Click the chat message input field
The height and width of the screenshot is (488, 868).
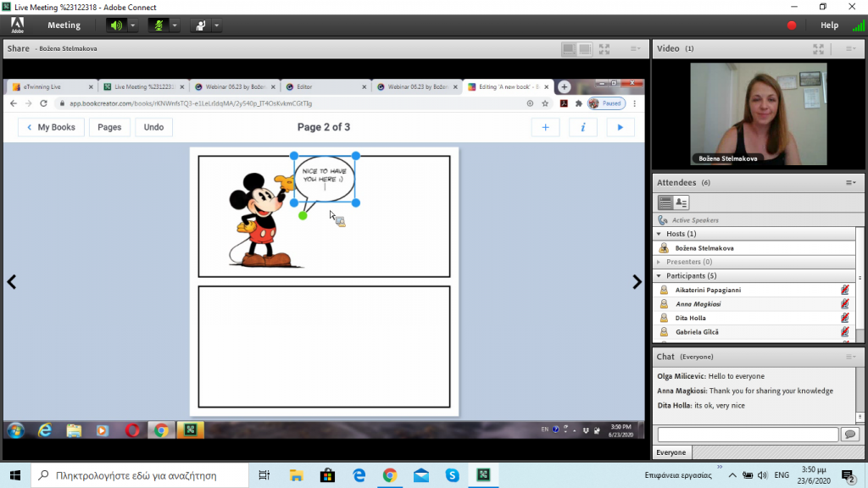[x=748, y=435]
